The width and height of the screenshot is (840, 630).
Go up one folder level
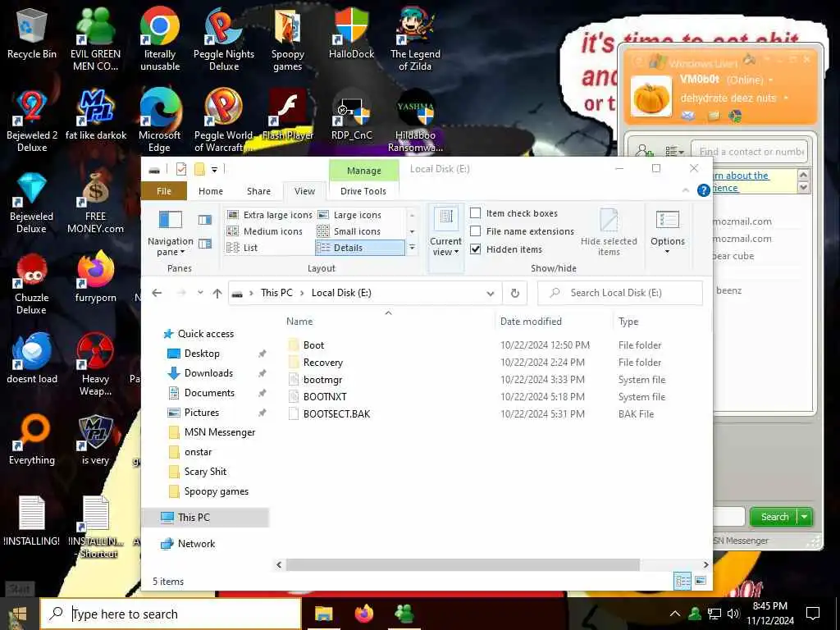(x=217, y=293)
